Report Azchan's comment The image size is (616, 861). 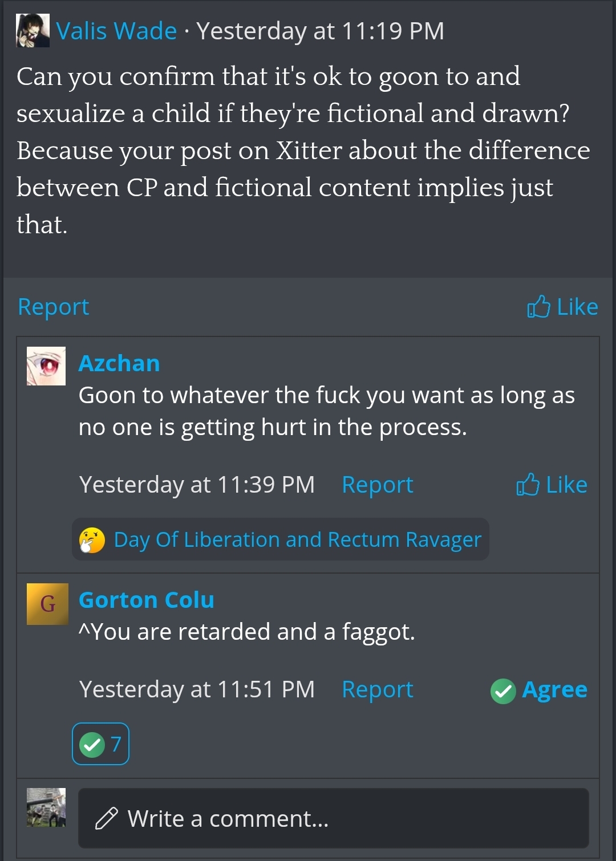378,485
